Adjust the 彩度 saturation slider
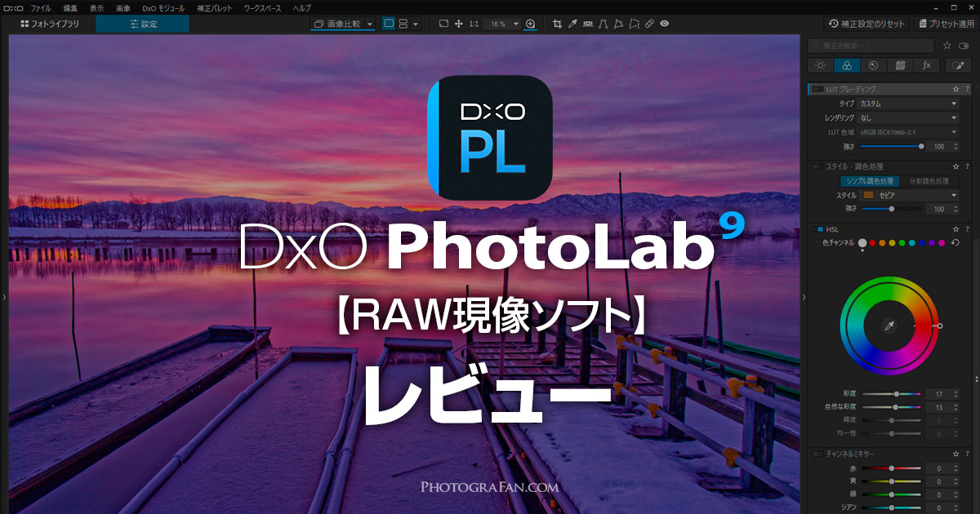 892,393
